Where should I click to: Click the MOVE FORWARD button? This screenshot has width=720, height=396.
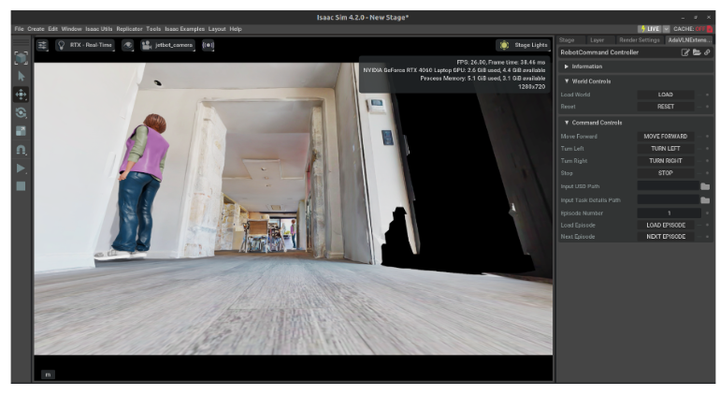(665, 136)
